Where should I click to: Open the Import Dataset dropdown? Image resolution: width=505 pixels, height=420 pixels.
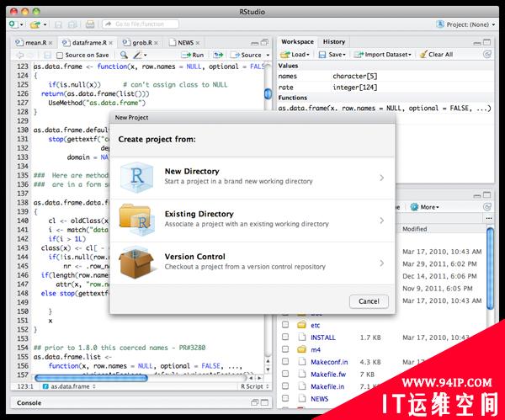point(383,55)
